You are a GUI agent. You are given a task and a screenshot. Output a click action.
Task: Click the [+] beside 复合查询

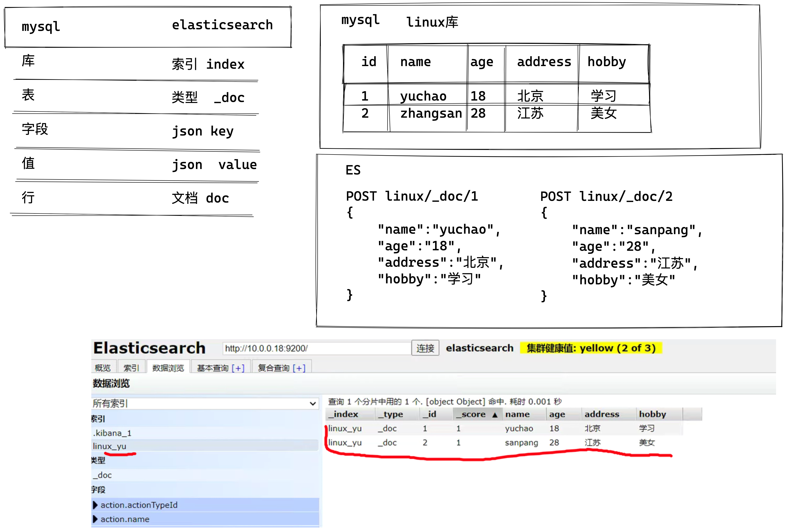tap(299, 368)
